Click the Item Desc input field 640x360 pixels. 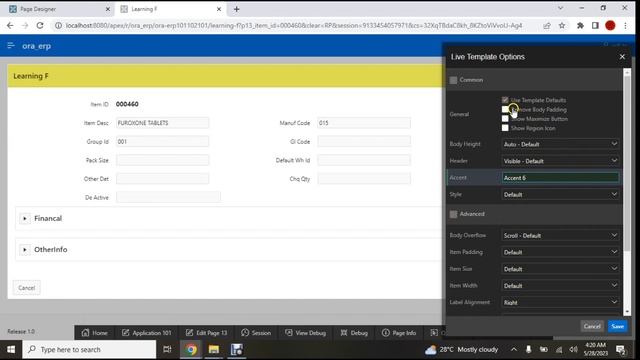click(x=162, y=123)
